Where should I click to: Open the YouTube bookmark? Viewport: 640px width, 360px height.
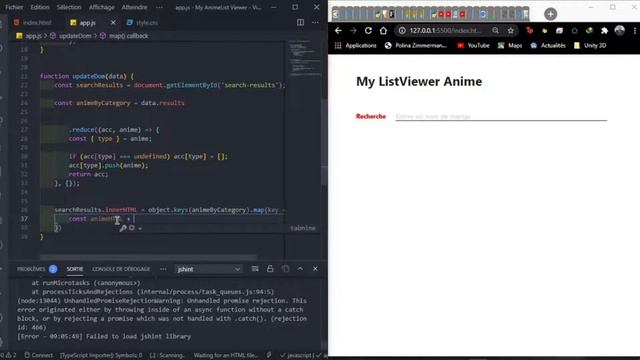tap(473, 46)
